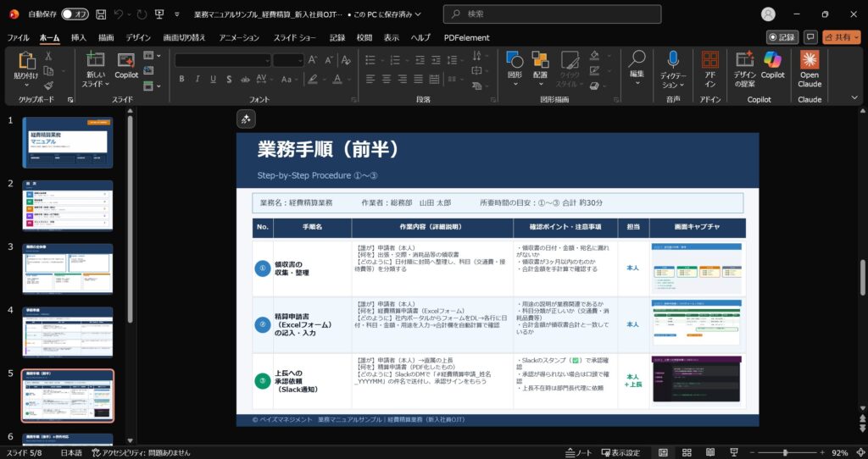
Task: Toggle bold formatting
Action: pos(181,79)
